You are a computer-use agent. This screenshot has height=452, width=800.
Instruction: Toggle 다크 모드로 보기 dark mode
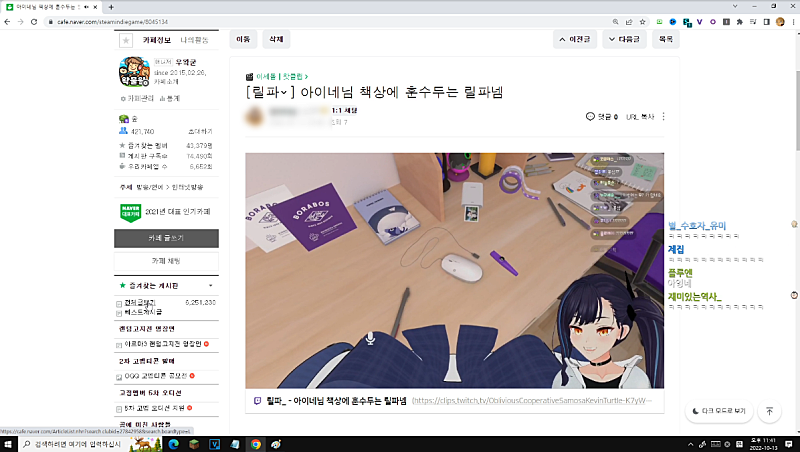pos(719,411)
